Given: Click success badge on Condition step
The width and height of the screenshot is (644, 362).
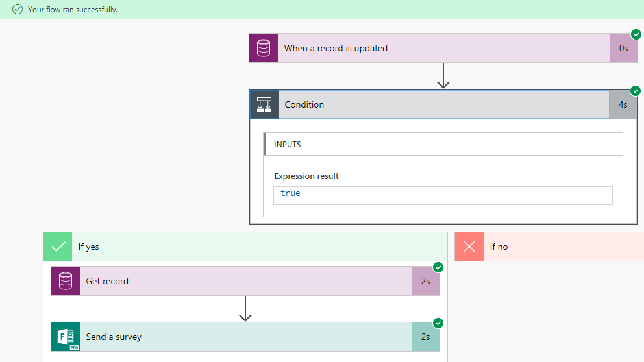Looking at the screenshot, I should coord(636,91).
